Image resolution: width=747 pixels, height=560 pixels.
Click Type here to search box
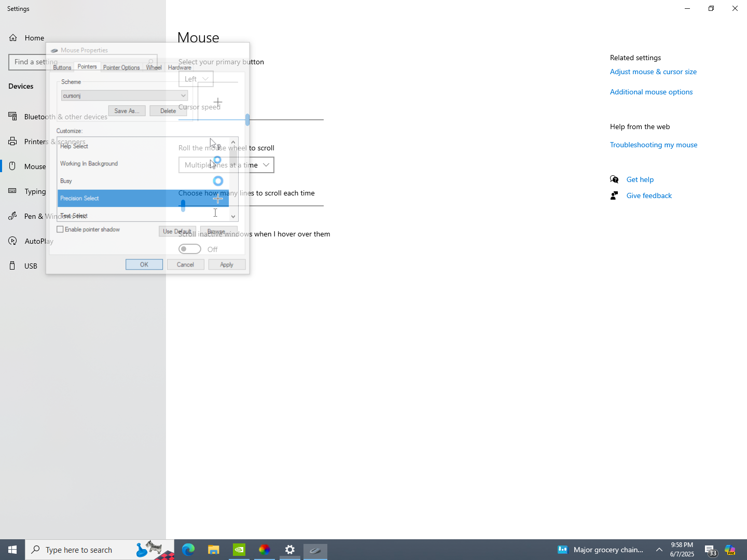(100, 550)
